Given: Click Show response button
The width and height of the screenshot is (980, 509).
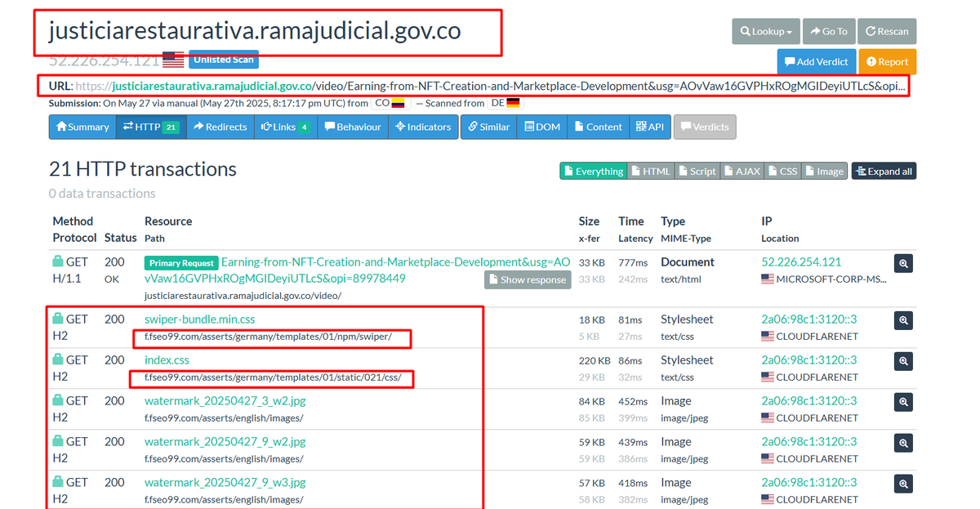Looking at the screenshot, I should (528, 279).
